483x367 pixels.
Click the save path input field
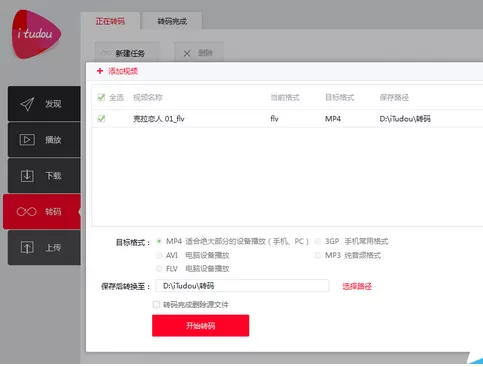pos(242,286)
